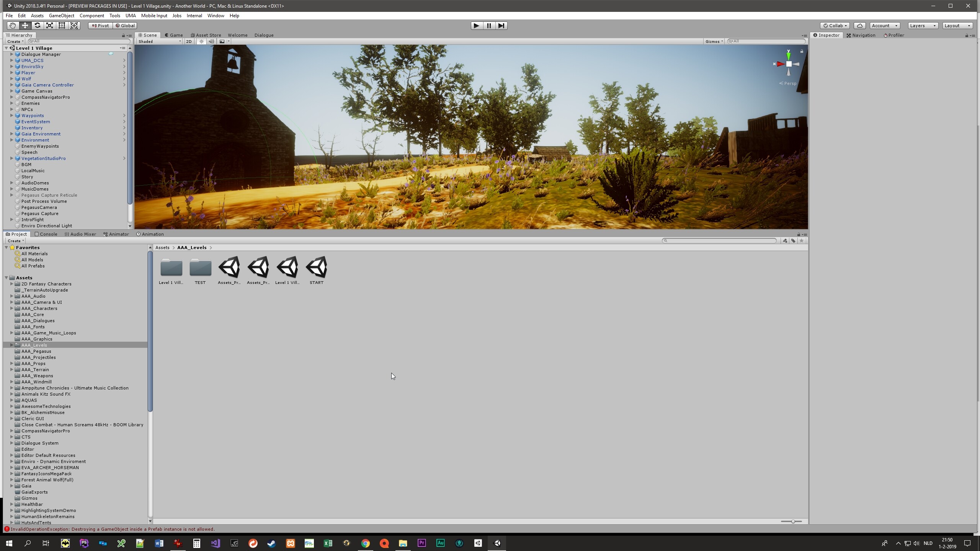Select the Rotate tool
980x551 pixels.
point(37,26)
